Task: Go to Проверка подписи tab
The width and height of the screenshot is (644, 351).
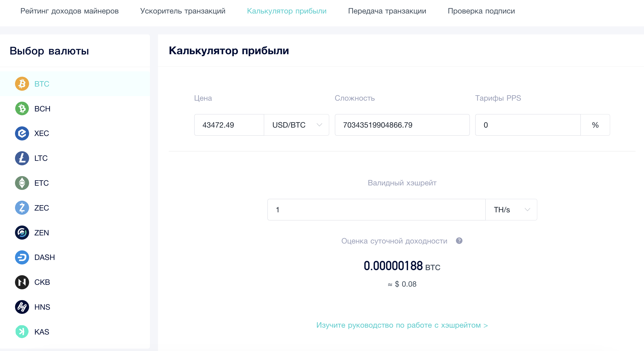Action: pos(481,11)
